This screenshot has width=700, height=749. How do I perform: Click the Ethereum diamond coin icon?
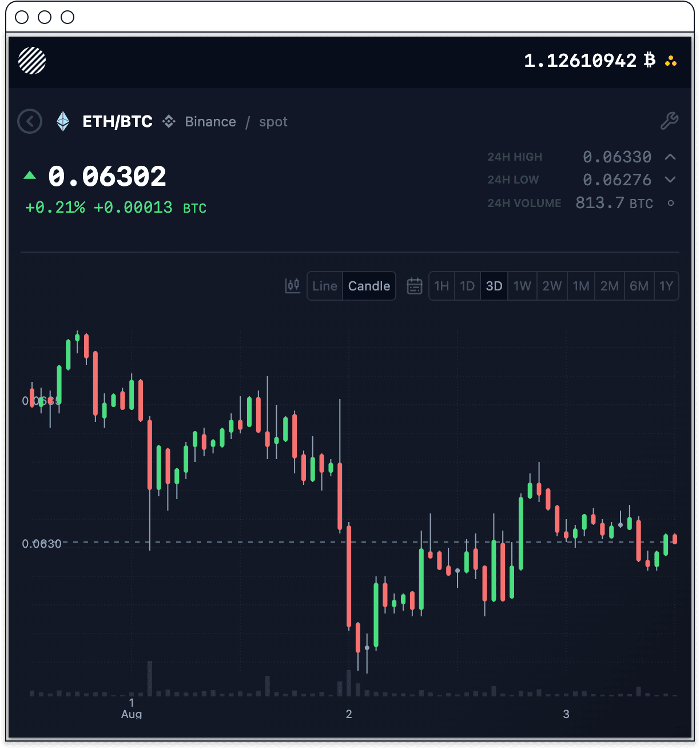point(63,121)
